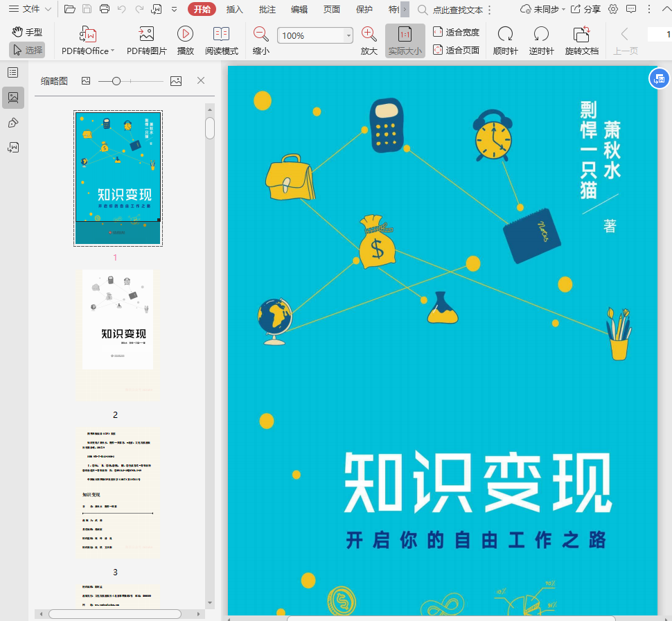Click the thumbnail panel scroll up arrow
Image resolution: width=672 pixels, height=621 pixels.
pos(210,110)
